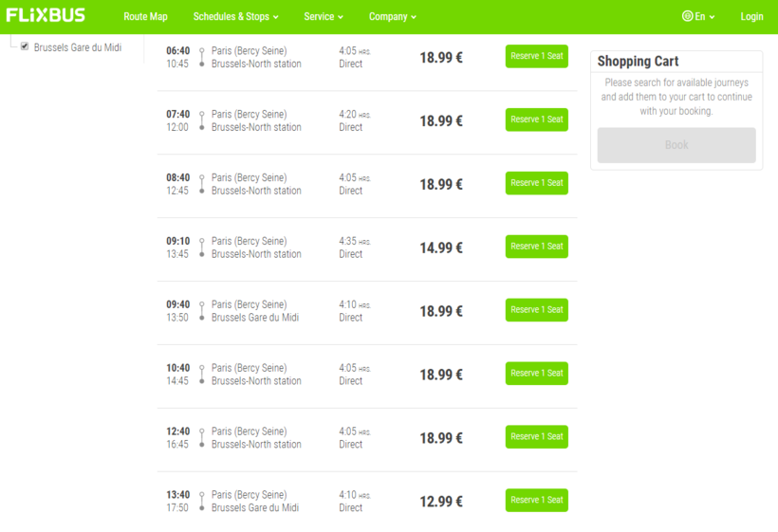Reserve 1 seat for the 14.99 € trip
The width and height of the screenshot is (778, 532).
tap(536, 247)
